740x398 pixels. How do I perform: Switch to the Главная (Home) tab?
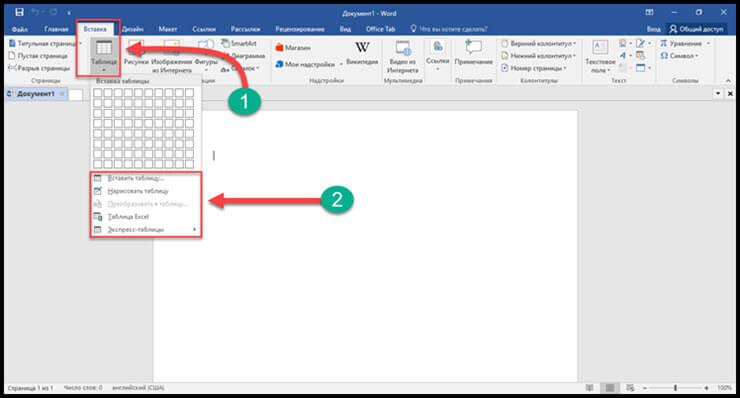pyautogui.click(x=56, y=29)
